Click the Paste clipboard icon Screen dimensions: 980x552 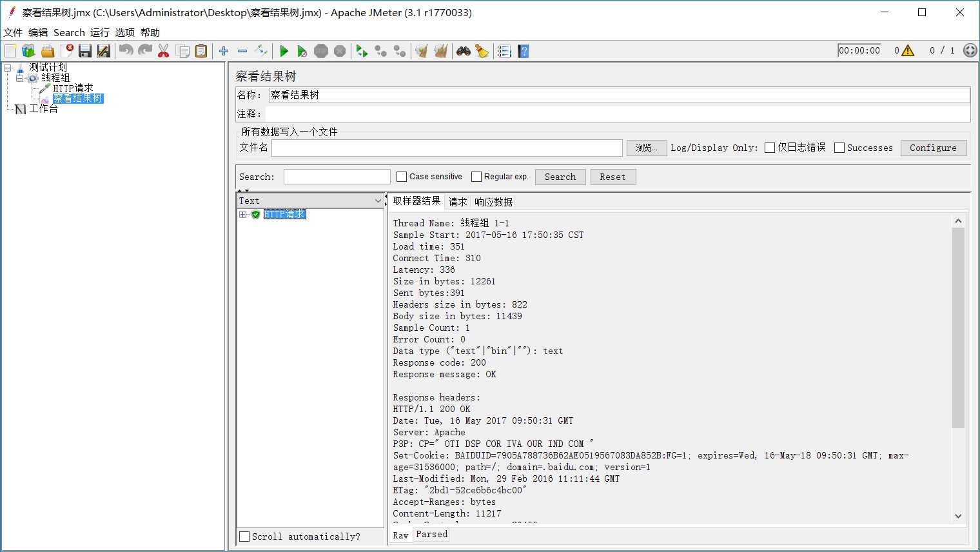pos(201,51)
